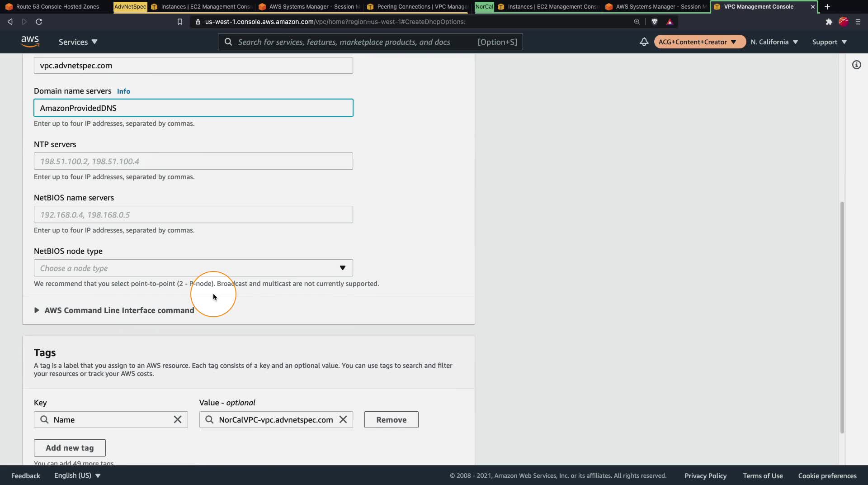Click the Remove tag button
The image size is (868, 485).
(x=392, y=420)
